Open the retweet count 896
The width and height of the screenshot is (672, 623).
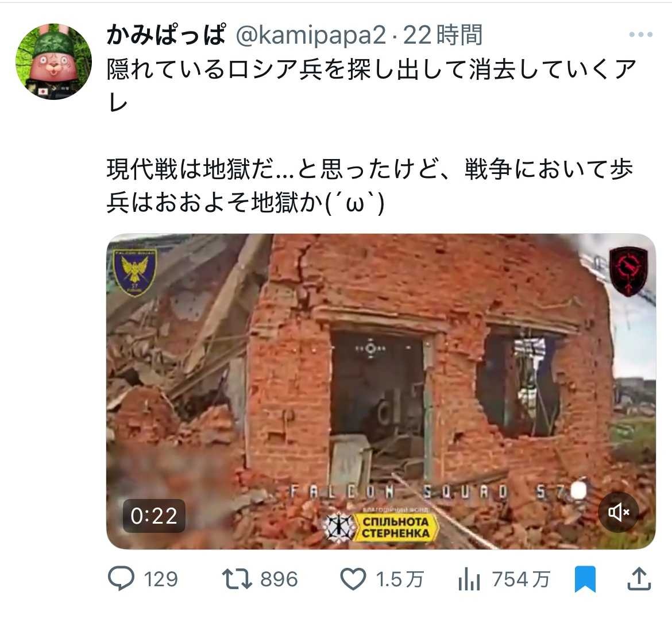(x=279, y=579)
